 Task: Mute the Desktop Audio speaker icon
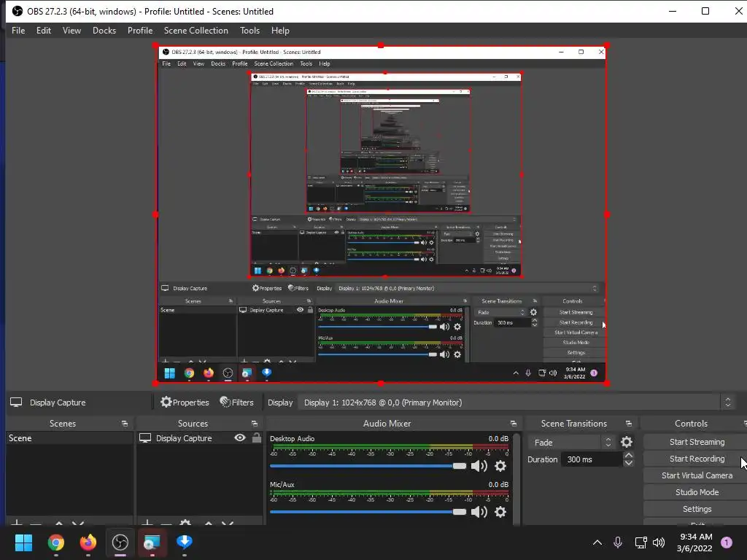point(479,466)
